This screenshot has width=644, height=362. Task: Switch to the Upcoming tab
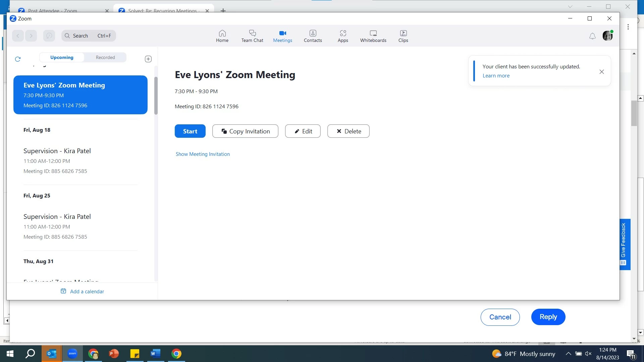point(62,57)
